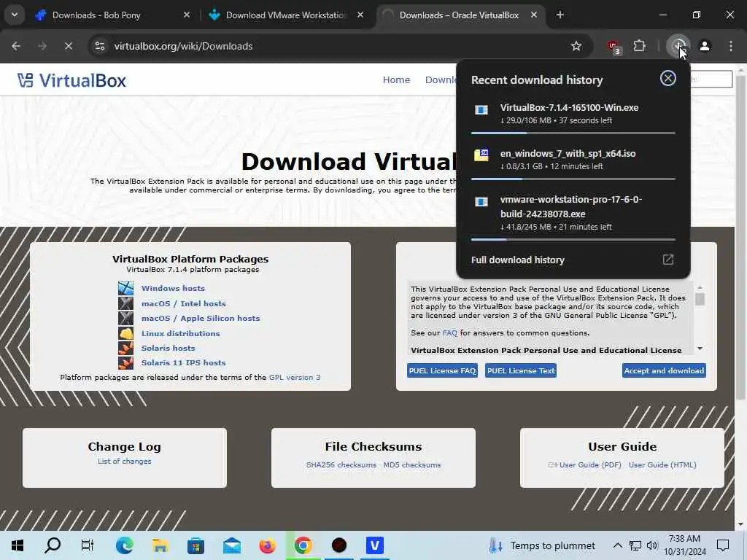Open GPL version 3 link
This screenshot has width=747, height=560.
295,377
